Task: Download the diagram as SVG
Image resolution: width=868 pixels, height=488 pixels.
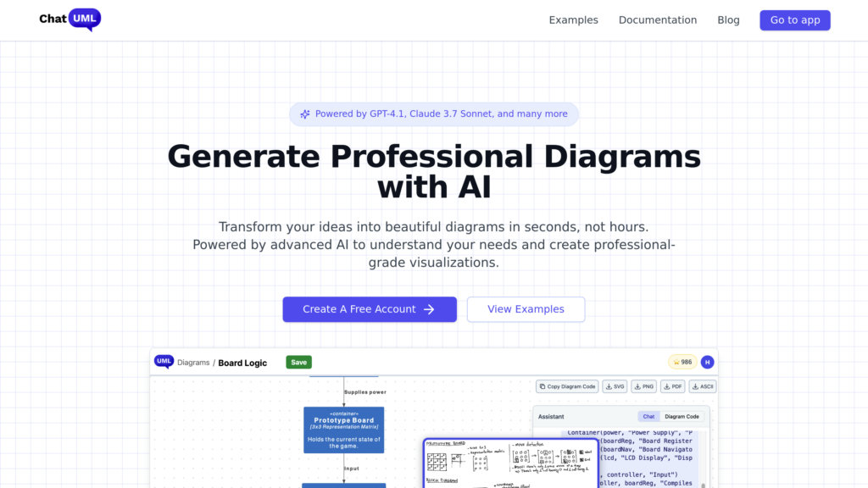Action: pyautogui.click(x=615, y=386)
